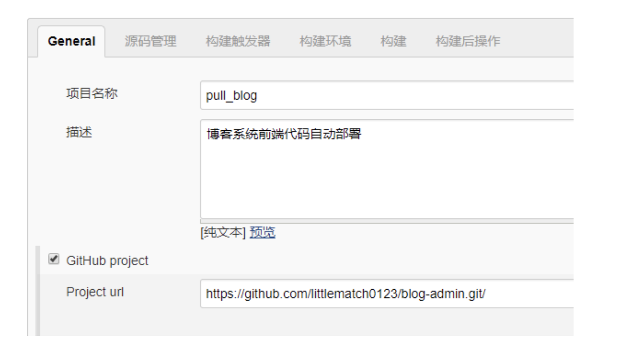Go to the 构建触发器 tab
The width and height of the screenshot is (618, 364).
(x=238, y=41)
